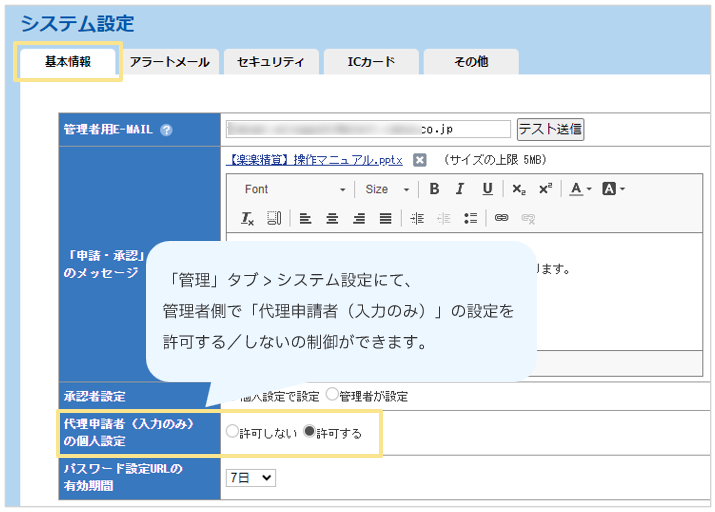Insert a bulleted list
715x512 pixels.
tap(470, 217)
